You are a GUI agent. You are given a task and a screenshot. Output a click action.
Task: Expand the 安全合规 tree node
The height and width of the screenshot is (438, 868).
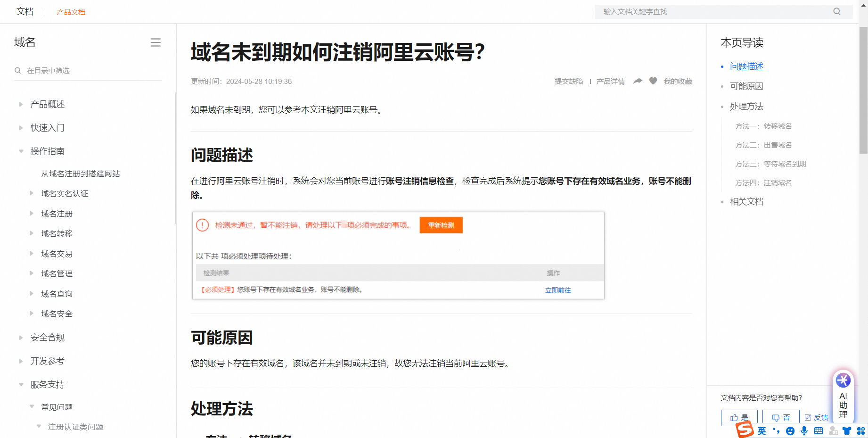point(21,338)
